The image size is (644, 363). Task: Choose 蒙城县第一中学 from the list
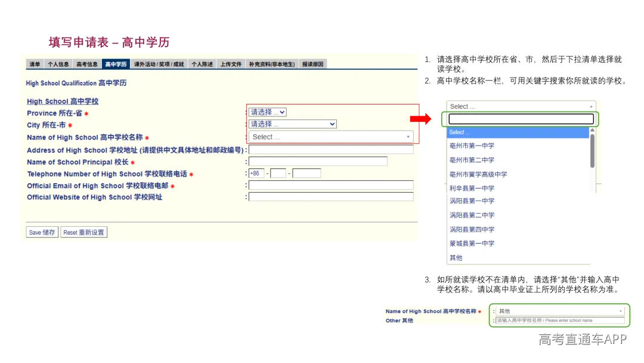pos(472,244)
